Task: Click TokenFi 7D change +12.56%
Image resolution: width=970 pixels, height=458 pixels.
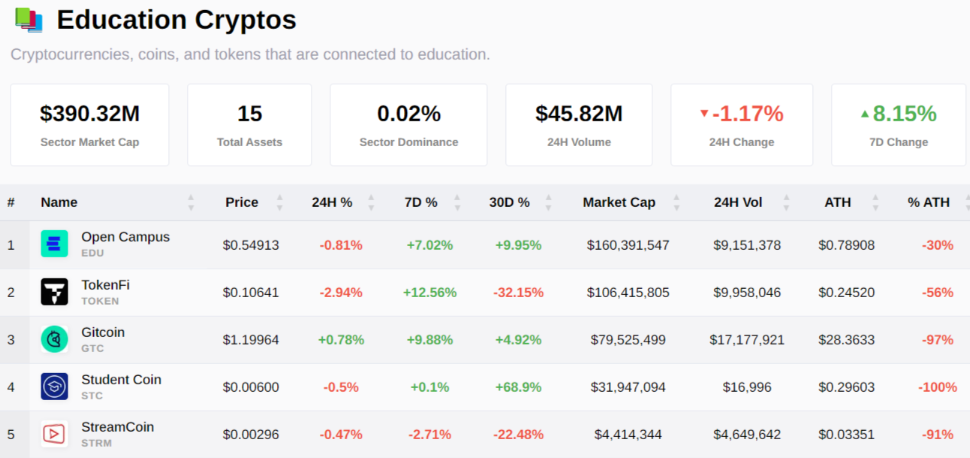Action: pos(430,292)
